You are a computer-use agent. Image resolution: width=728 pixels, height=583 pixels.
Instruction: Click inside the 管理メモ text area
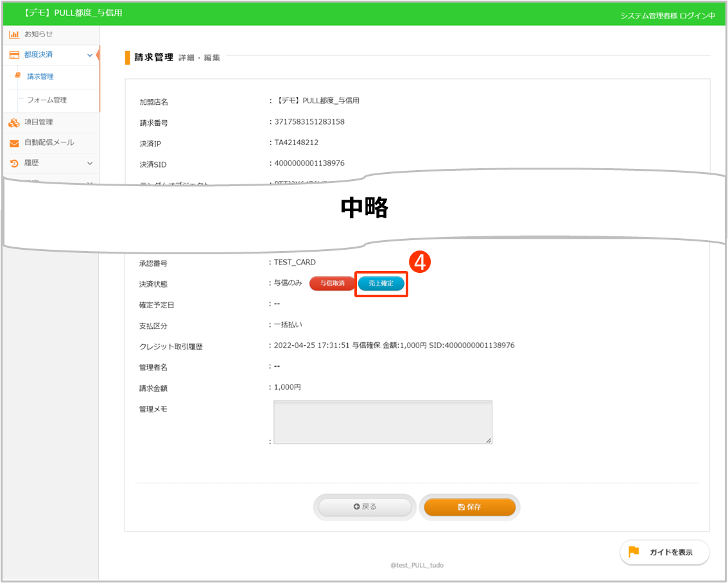pyautogui.click(x=383, y=422)
